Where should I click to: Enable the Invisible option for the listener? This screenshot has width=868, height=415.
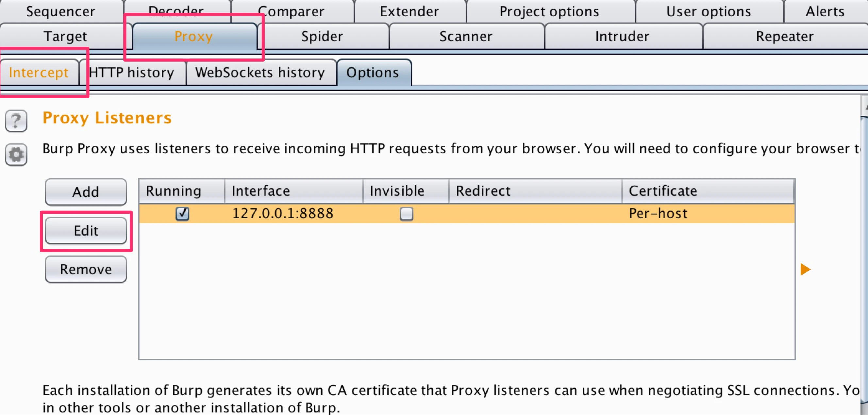[406, 214]
